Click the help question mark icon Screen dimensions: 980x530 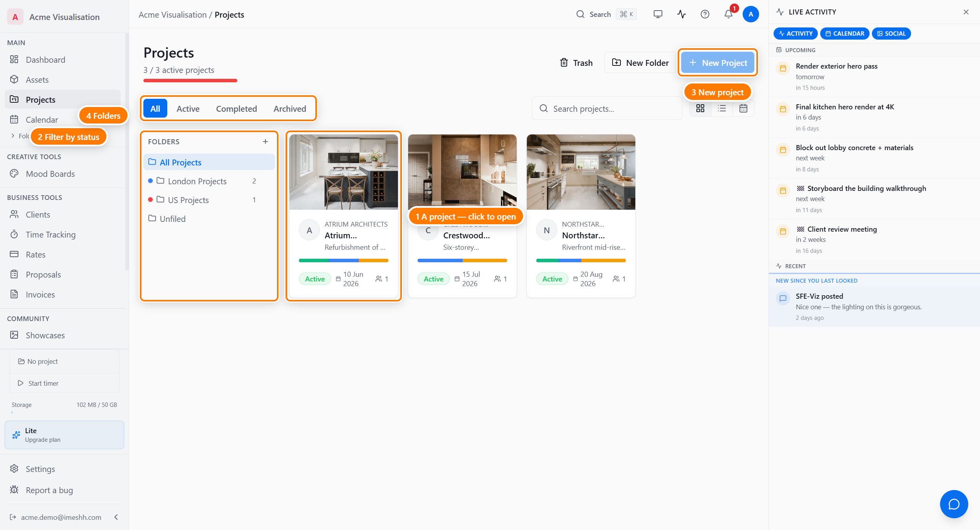705,15
